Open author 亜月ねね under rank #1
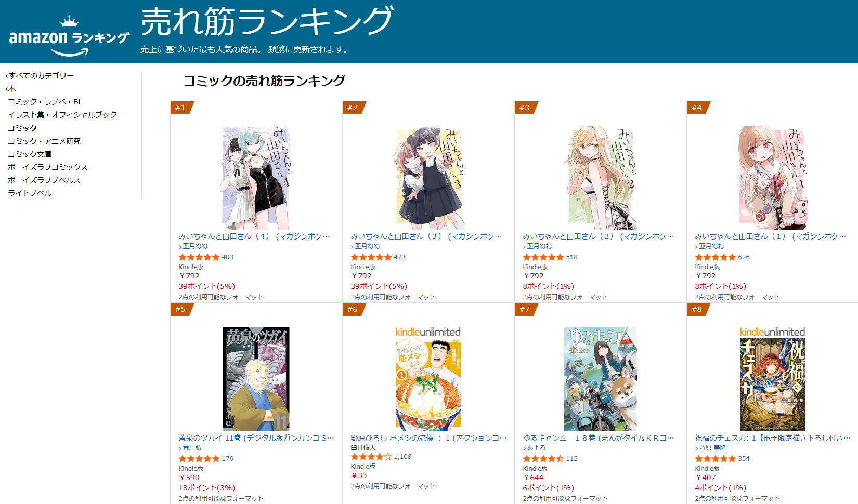 [195, 246]
